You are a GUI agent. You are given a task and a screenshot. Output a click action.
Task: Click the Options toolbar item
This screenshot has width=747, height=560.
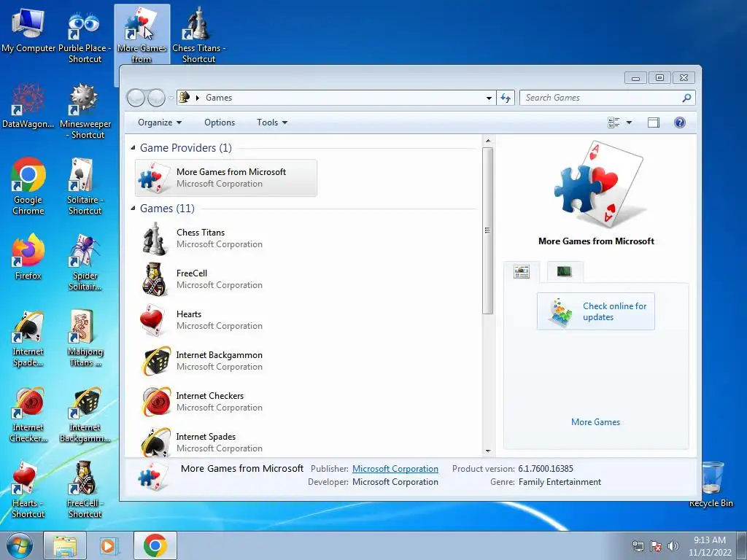tap(220, 122)
